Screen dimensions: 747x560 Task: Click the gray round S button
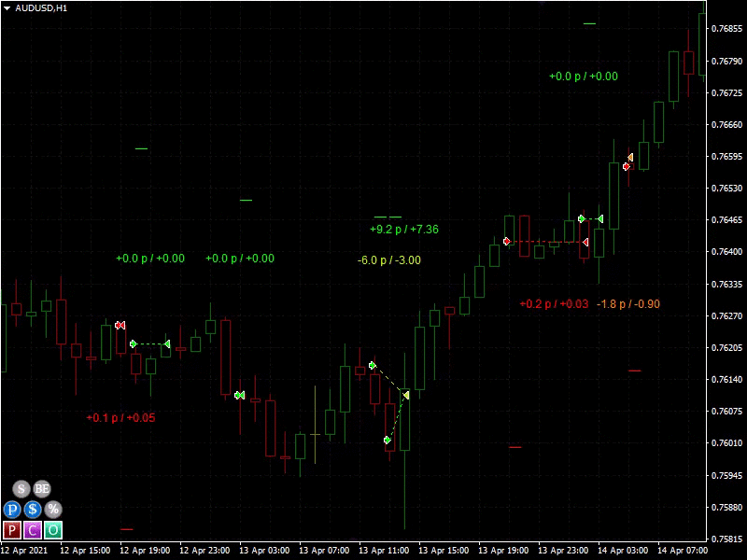click(x=21, y=489)
